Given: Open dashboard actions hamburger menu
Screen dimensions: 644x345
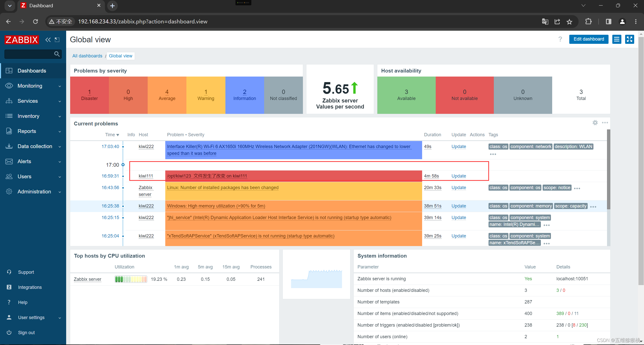Looking at the screenshot, I should click(x=617, y=39).
